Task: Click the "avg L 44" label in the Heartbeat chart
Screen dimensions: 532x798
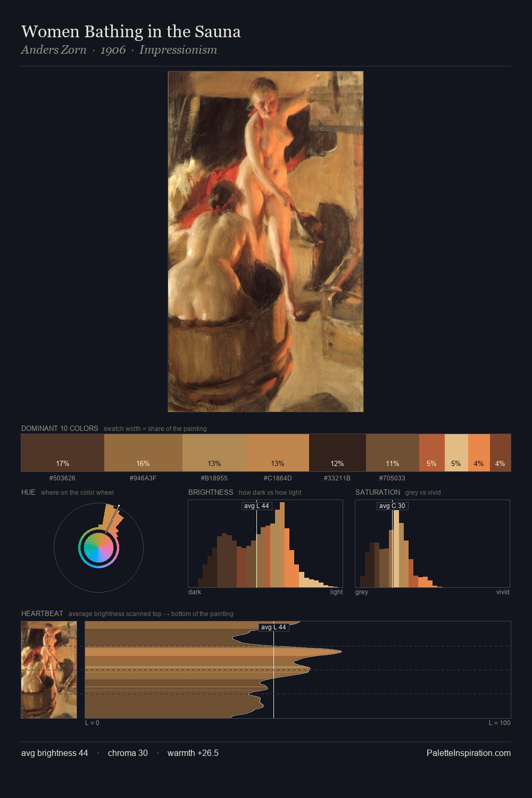Action: click(274, 627)
